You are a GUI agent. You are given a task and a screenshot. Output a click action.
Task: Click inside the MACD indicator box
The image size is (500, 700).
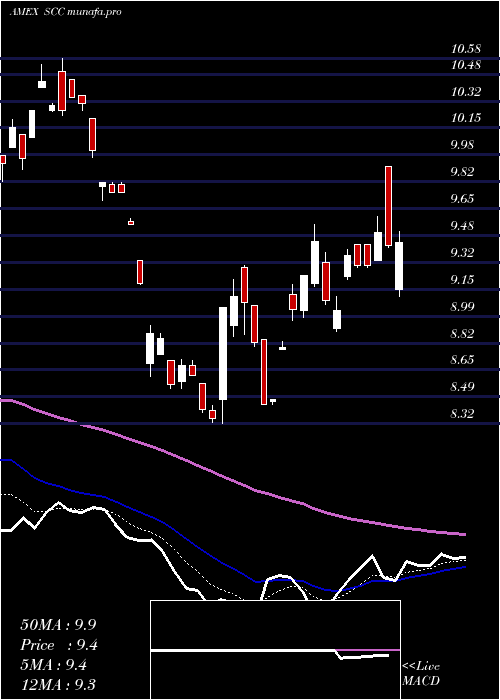click(275, 650)
